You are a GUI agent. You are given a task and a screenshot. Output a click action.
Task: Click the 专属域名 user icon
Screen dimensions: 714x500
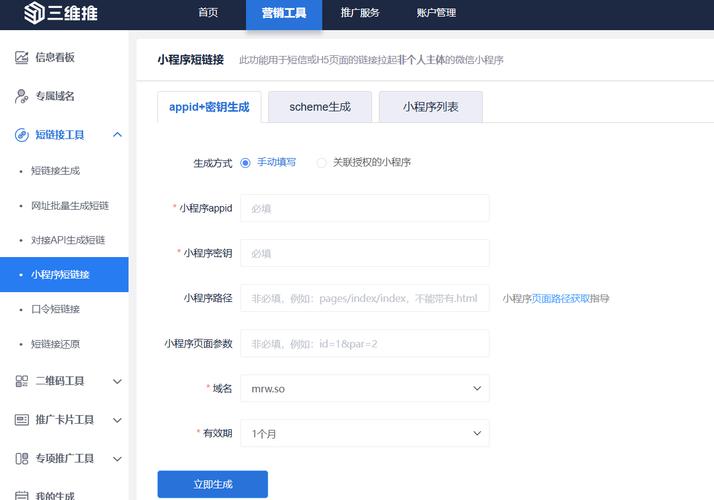21,96
